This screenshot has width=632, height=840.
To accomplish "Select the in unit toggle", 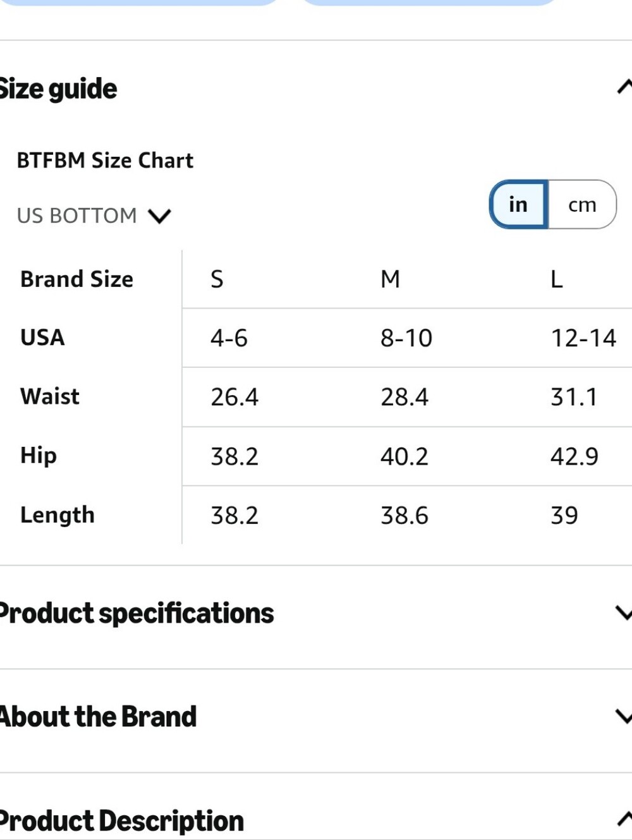I will coord(518,204).
